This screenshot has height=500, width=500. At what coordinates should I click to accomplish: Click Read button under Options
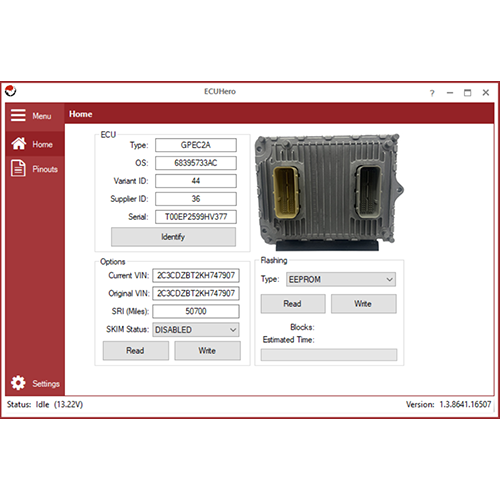(x=136, y=351)
